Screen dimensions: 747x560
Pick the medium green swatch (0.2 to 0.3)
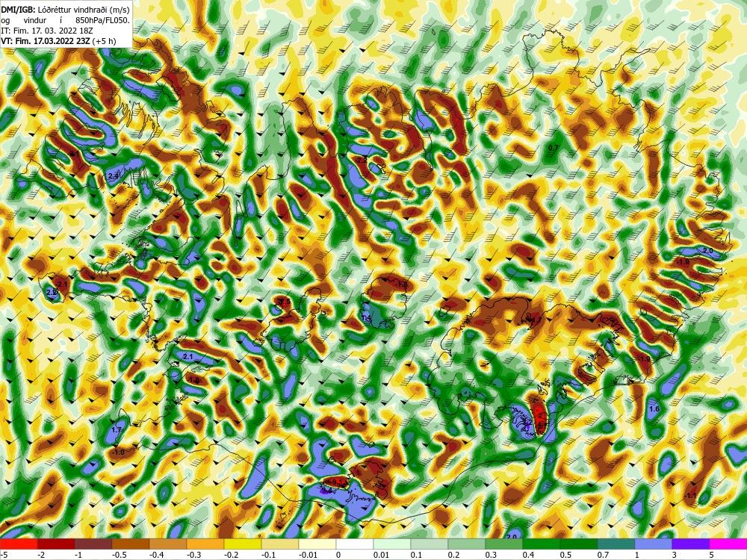tap(467, 544)
